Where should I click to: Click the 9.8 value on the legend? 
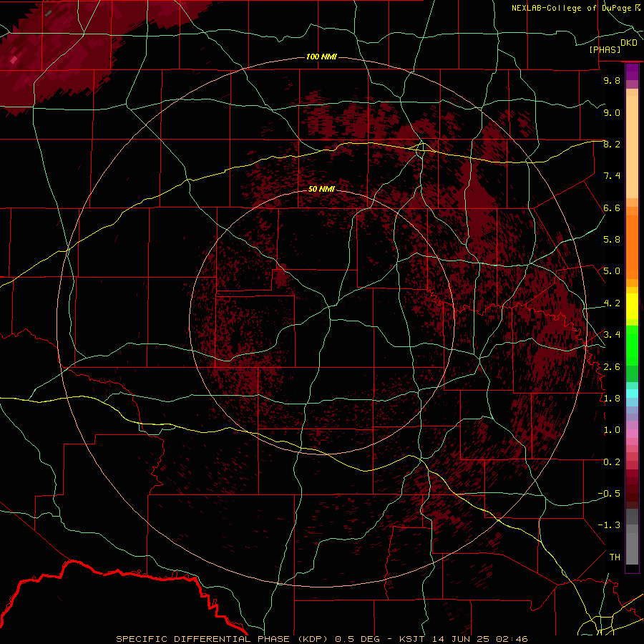612,80
